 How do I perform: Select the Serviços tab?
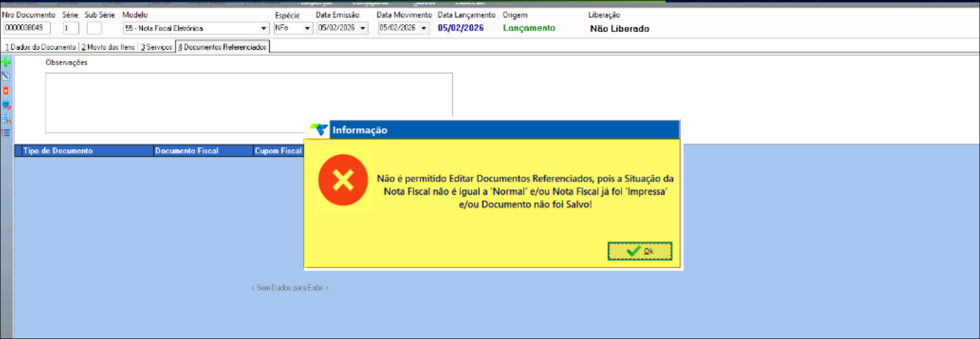click(x=156, y=47)
